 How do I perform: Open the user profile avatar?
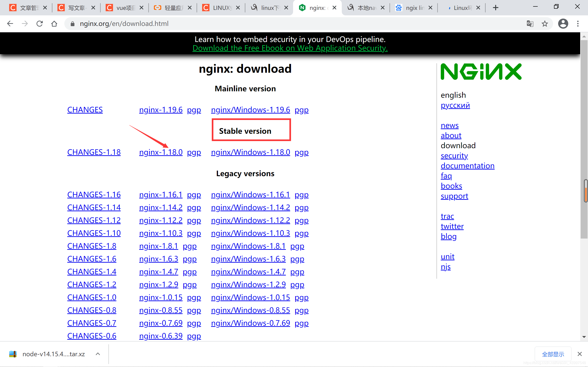point(563,24)
